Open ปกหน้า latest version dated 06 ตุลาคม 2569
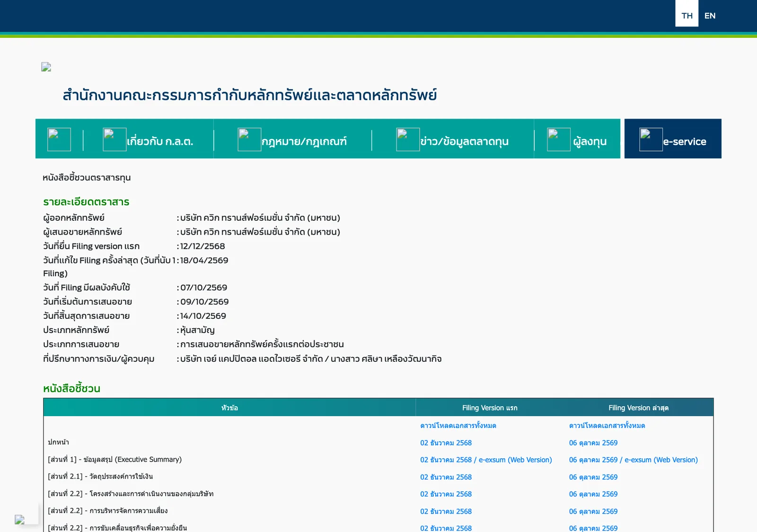This screenshot has width=757, height=532. click(593, 443)
